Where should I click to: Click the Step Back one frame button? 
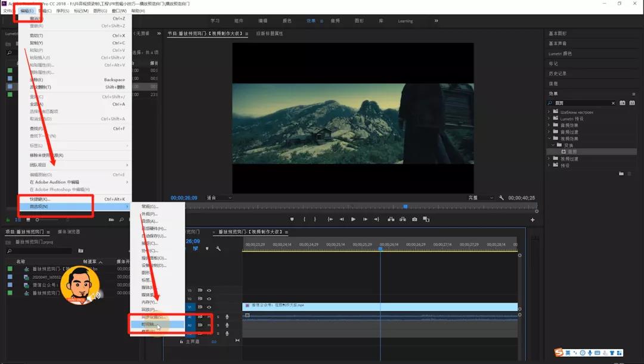point(342,219)
